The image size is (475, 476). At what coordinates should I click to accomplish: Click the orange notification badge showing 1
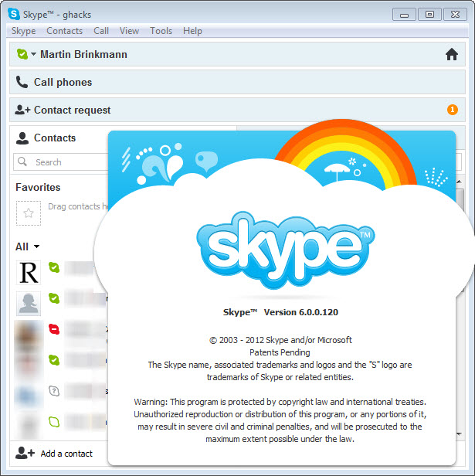click(x=453, y=110)
